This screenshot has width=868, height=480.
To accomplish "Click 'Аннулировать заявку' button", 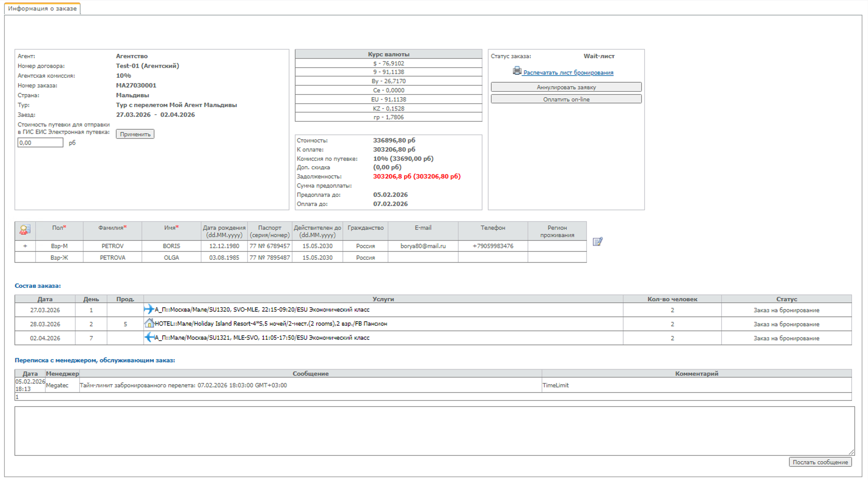I will coord(566,87).
